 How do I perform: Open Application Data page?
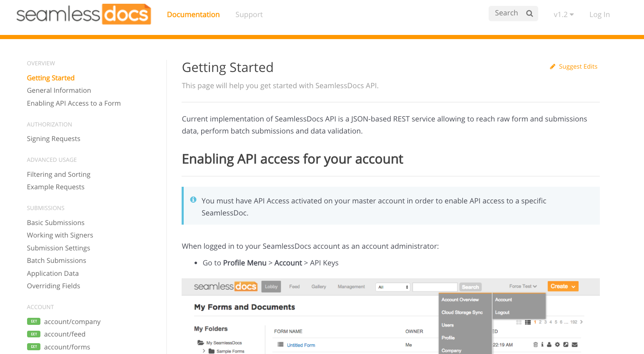(x=53, y=273)
